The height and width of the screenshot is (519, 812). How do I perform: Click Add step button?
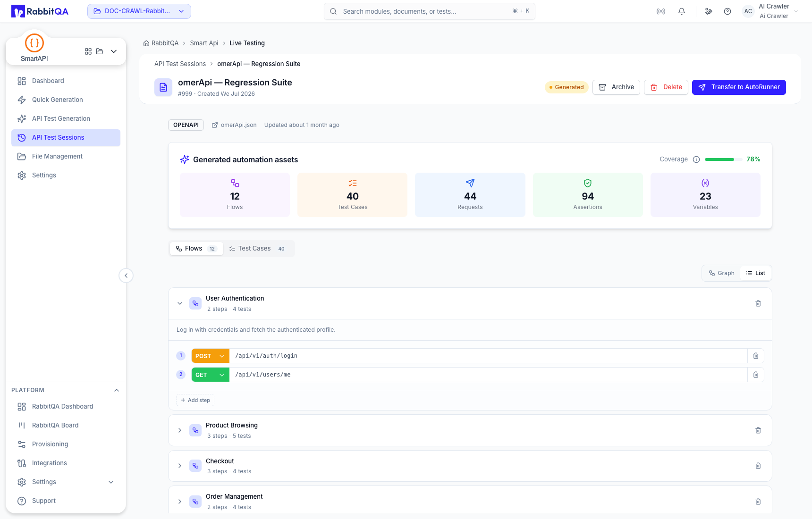195,400
